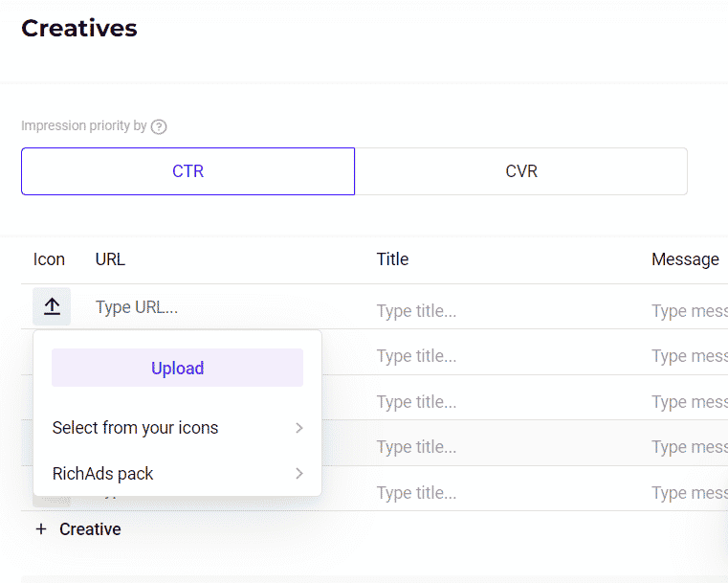Expand the Select from your icons chevron
Screen dimensions: 728x583
(x=298, y=428)
